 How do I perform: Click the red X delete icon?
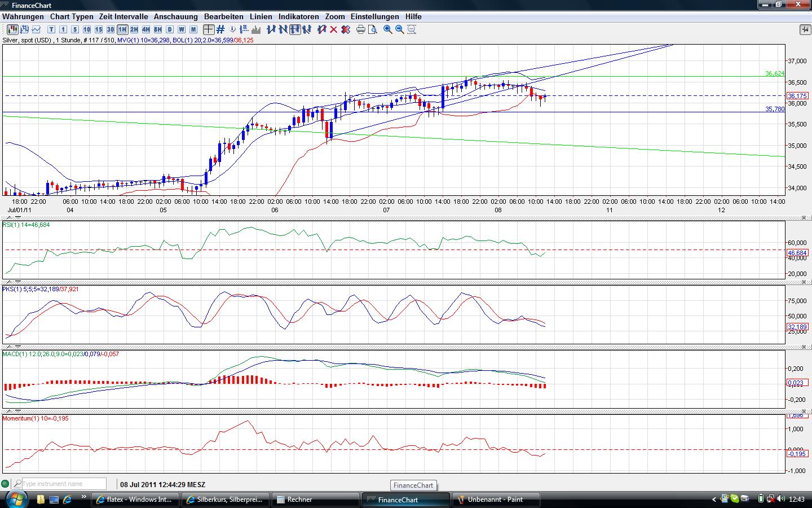[334, 29]
